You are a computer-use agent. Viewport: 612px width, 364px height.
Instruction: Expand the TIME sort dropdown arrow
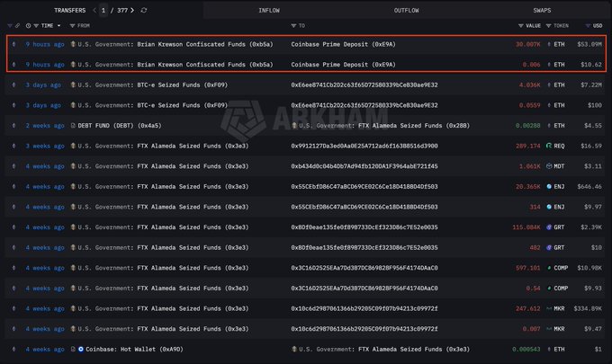pyautogui.click(x=58, y=26)
